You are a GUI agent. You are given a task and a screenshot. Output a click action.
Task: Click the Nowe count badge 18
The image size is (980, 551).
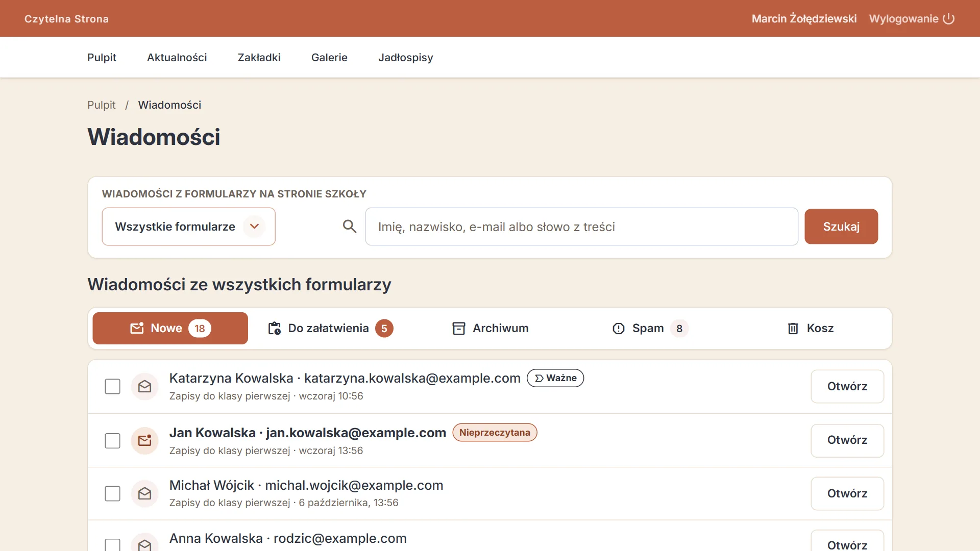[200, 329]
